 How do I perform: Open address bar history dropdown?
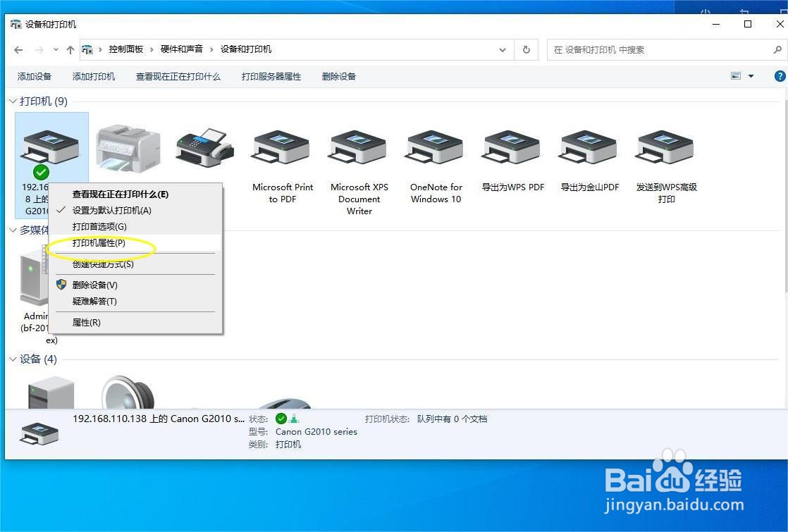click(x=503, y=50)
